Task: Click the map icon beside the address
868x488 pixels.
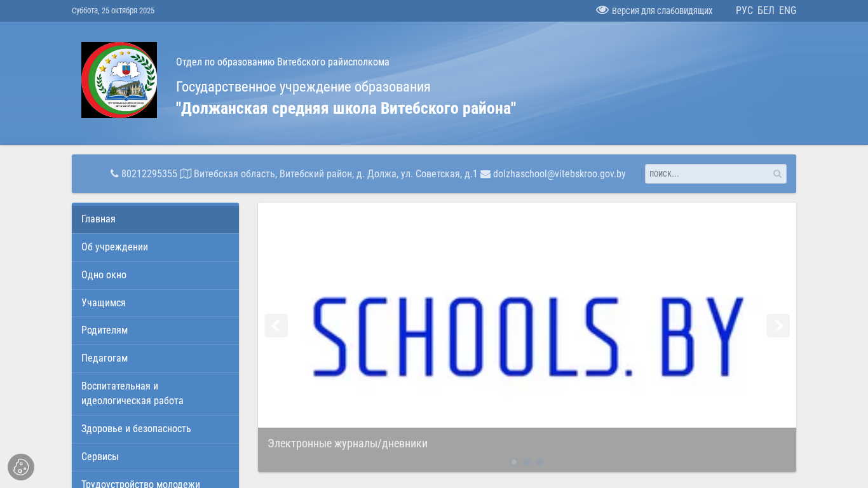Action: tap(186, 173)
